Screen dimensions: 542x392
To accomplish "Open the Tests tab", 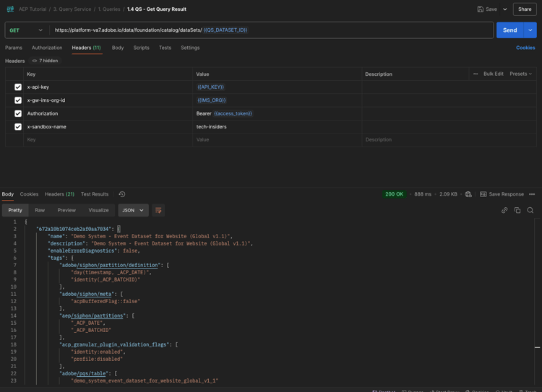I will click(165, 48).
